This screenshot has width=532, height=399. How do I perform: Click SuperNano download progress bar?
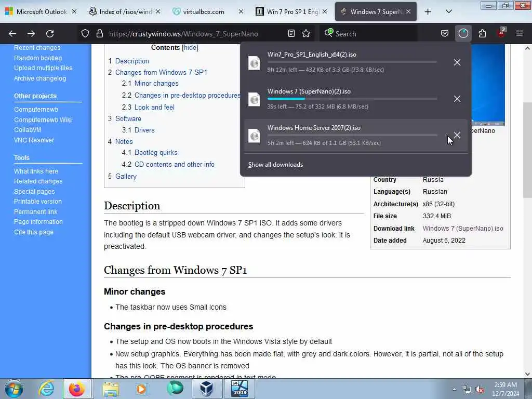click(x=352, y=99)
